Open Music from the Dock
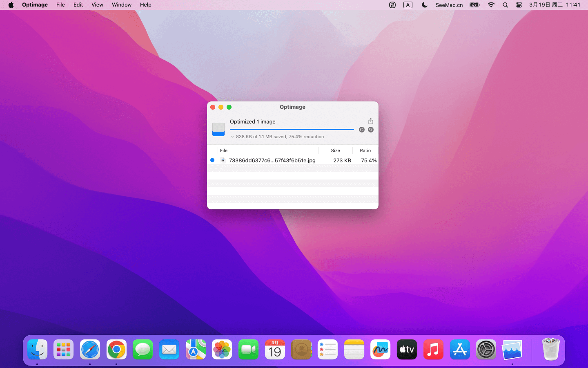588x368 pixels. [x=433, y=350]
